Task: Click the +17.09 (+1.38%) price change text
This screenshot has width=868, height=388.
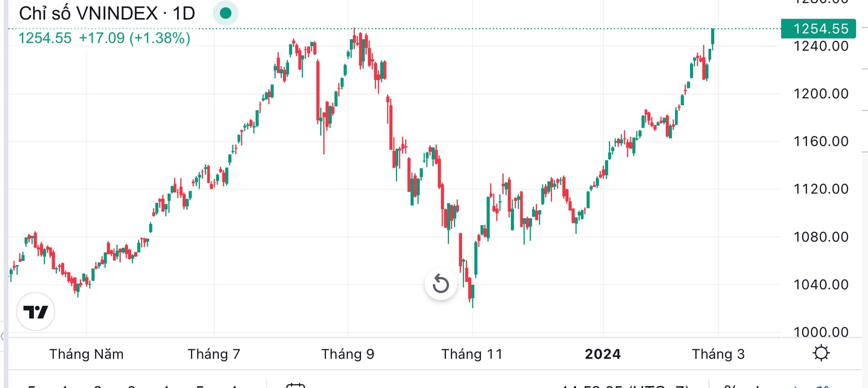Action: point(134,38)
